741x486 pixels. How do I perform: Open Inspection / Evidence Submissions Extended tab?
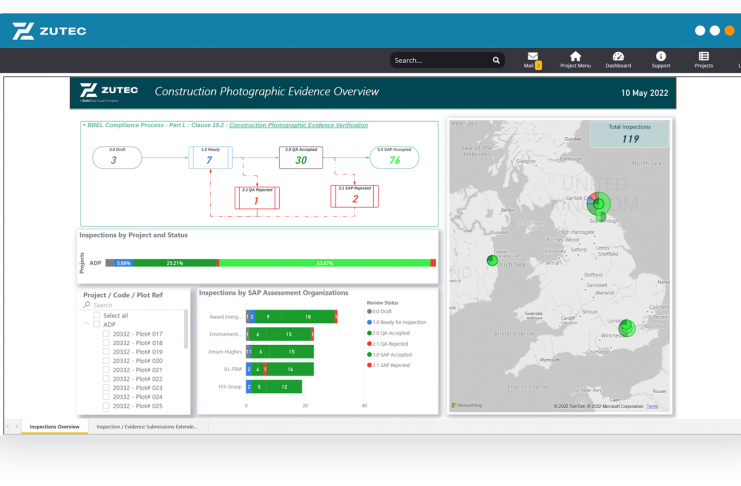coord(146,426)
